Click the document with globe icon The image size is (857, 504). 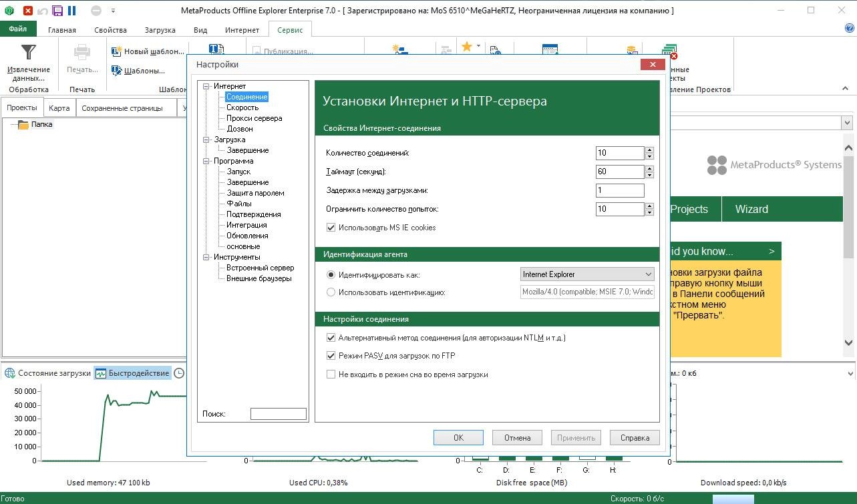click(x=495, y=50)
